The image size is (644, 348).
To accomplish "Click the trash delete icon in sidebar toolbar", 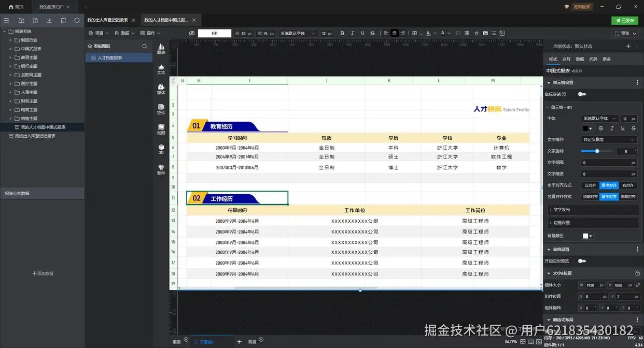I will [63, 20].
